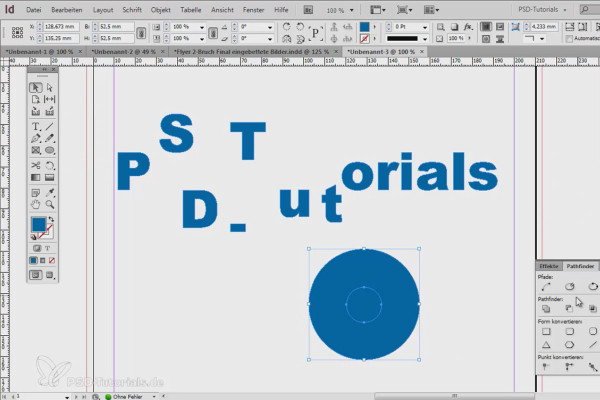
Task: Select the Free Transform/Rotate tool
Action: tap(50, 165)
